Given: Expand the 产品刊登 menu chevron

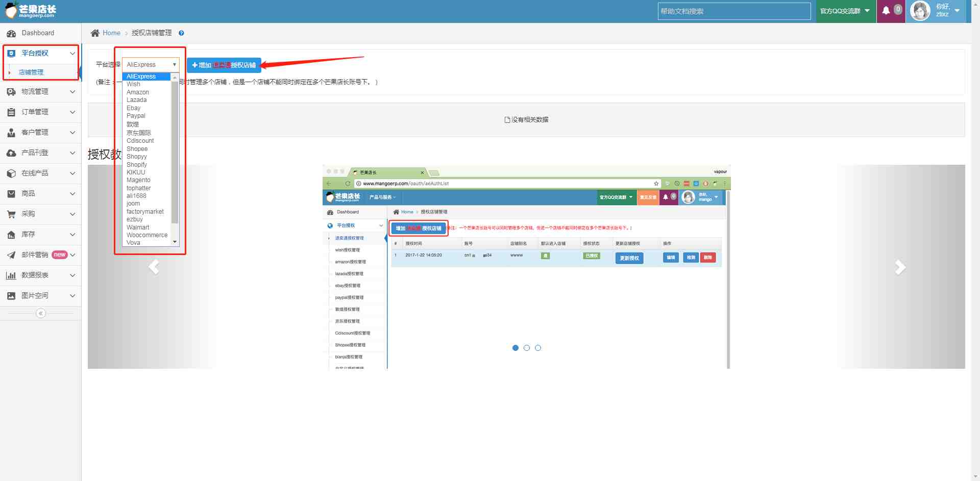Looking at the screenshot, I should click(x=72, y=153).
